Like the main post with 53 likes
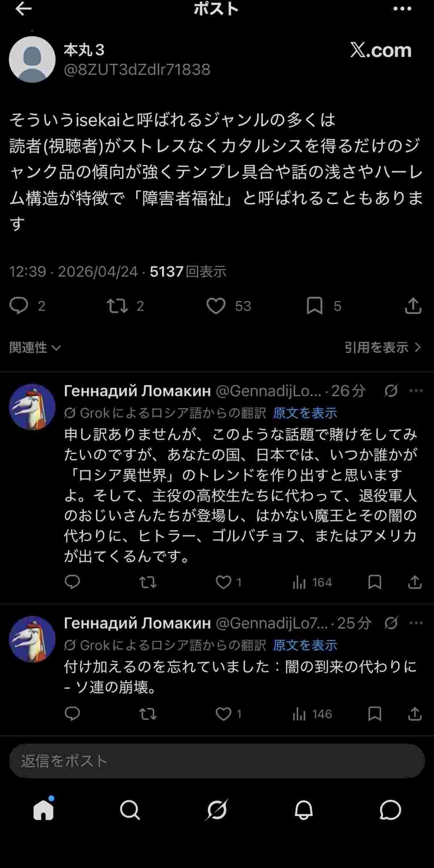The height and width of the screenshot is (868, 434). [216, 306]
